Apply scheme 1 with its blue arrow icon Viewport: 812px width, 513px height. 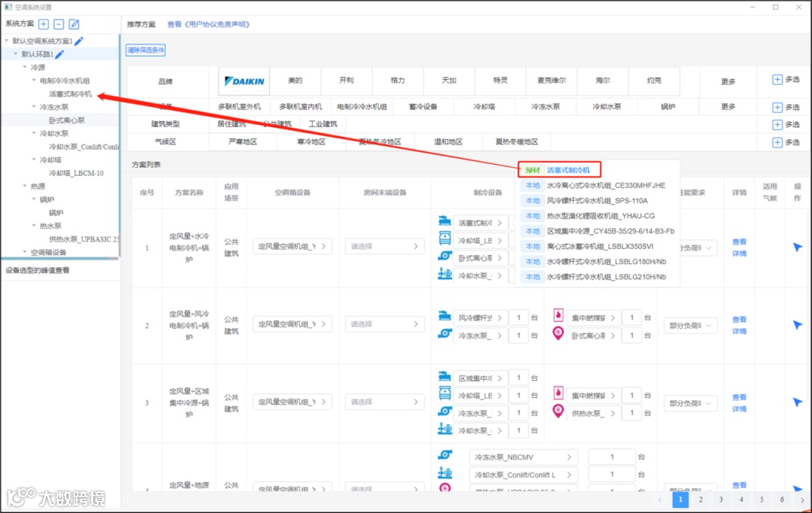click(798, 247)
